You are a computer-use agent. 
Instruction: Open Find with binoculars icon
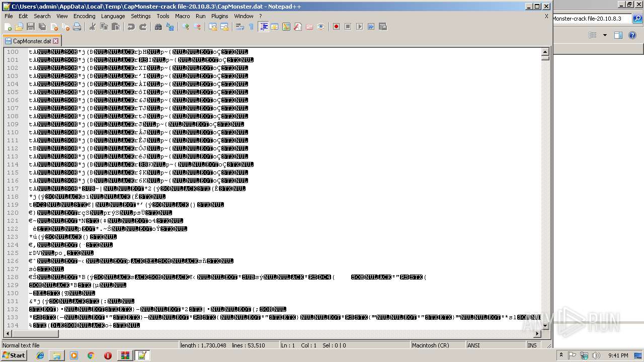(x=158, y=27)
